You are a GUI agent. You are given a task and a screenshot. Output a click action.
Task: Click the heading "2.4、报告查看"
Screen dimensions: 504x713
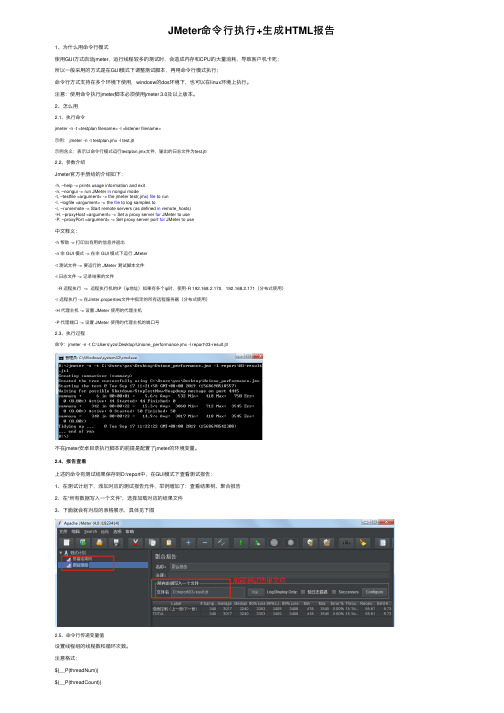pyautogui.click(x=70, y=461)
